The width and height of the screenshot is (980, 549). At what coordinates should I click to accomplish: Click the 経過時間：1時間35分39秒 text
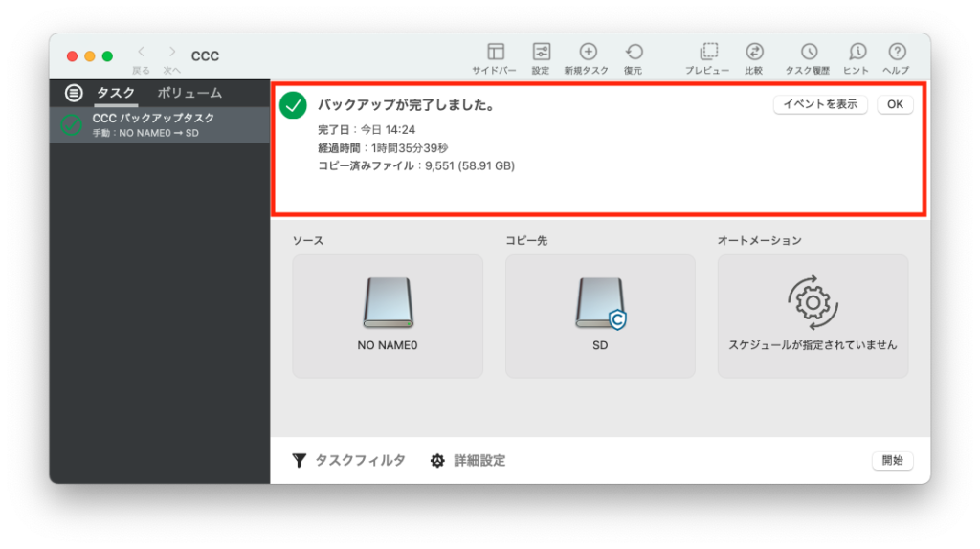coord(383,148)
